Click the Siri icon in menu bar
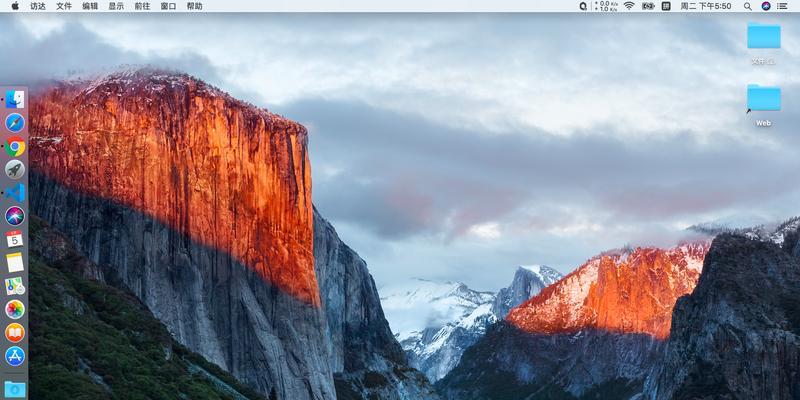Image resolution: width=800 pixels, height=400 pixels. coord(765,6)
